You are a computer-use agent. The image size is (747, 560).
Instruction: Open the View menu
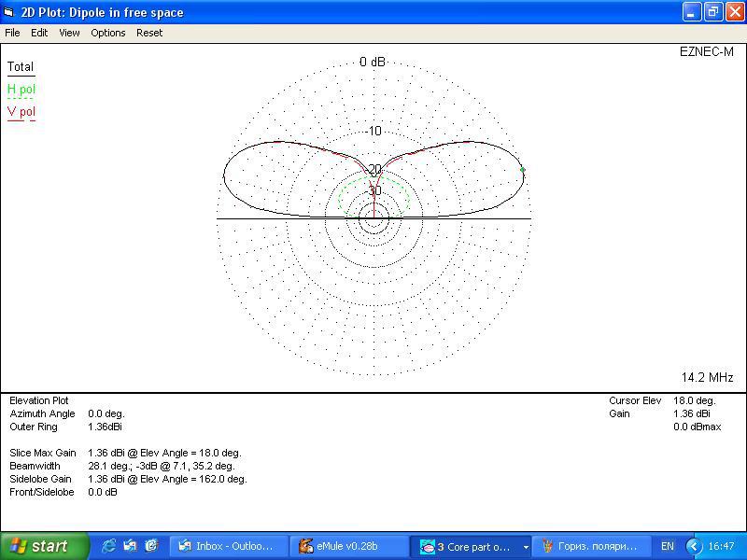69,33
